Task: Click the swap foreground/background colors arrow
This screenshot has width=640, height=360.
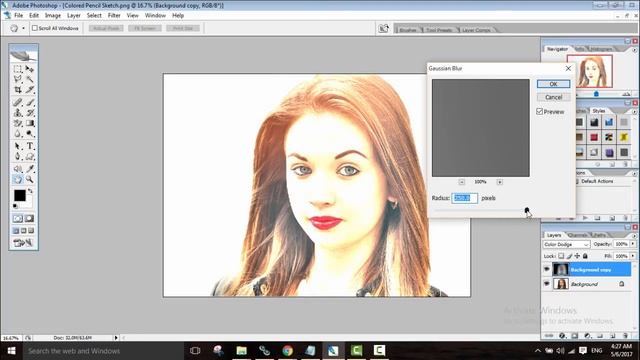Action: coord(30,191)
